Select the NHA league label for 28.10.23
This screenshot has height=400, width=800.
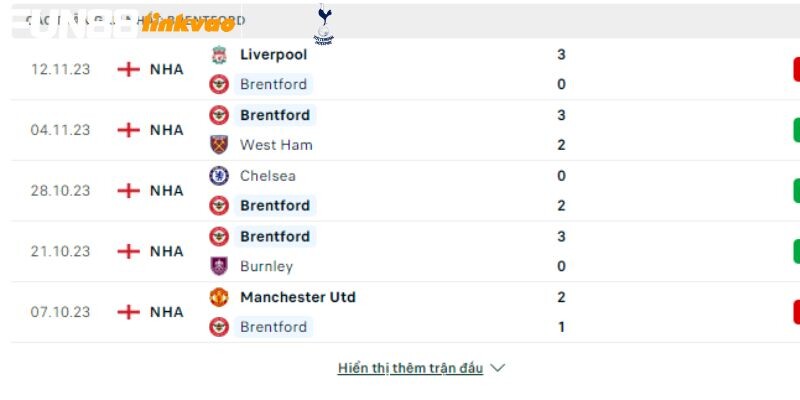pos(167,191)
